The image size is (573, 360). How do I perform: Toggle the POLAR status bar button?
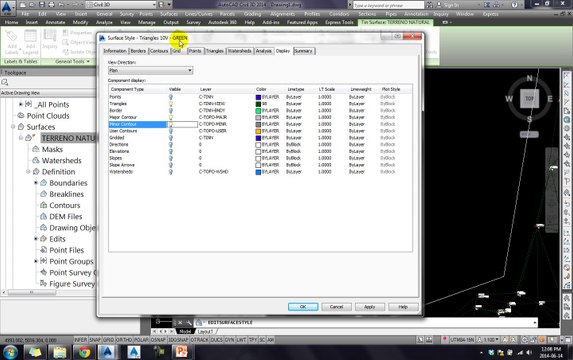141,340
